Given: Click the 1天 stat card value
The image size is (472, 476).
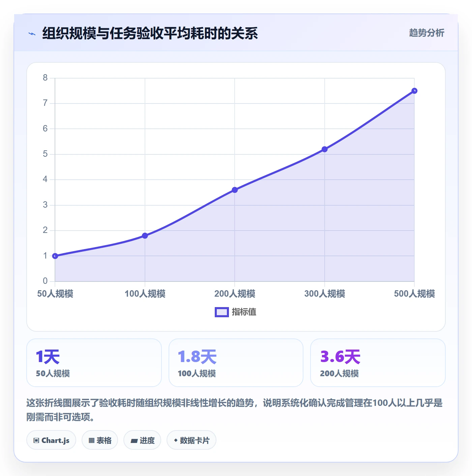Looking at the screenshot, I should (48, 357).
